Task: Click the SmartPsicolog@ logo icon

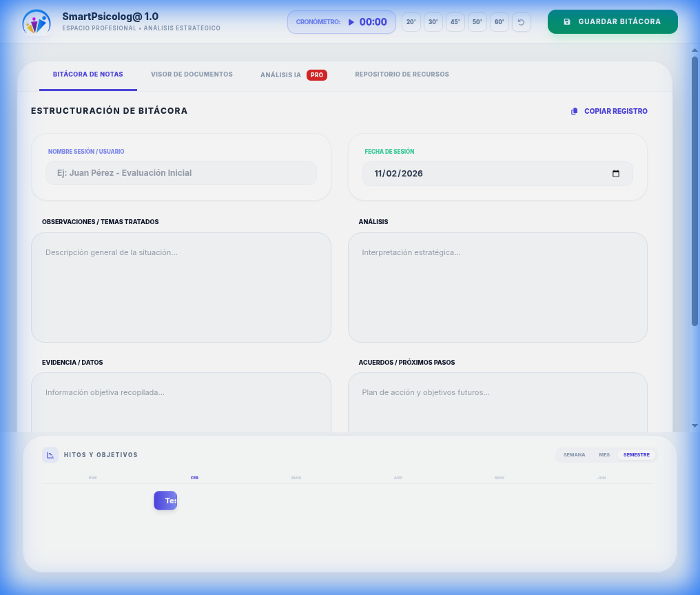Action: [36, 22]
